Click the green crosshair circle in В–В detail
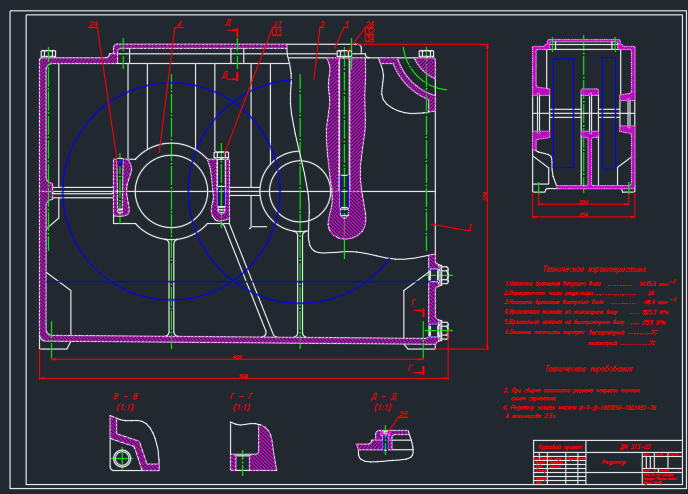 [x=122, y=458]
